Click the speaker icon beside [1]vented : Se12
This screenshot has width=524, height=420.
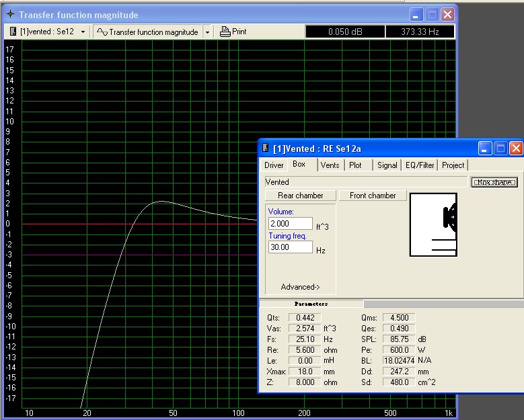coord(13,32)
